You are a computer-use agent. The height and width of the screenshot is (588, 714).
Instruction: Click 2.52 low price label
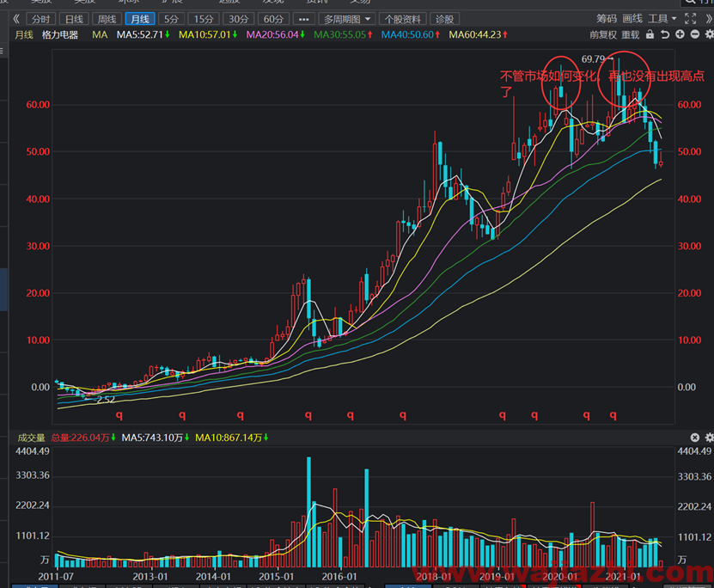point(106,400)
